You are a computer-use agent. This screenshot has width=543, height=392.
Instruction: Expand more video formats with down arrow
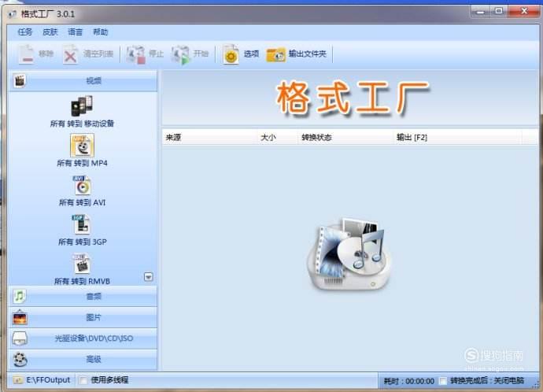[148, 277]
